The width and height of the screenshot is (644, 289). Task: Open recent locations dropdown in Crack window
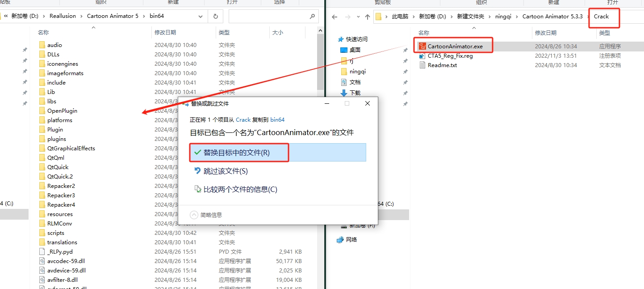click(357, 17)
